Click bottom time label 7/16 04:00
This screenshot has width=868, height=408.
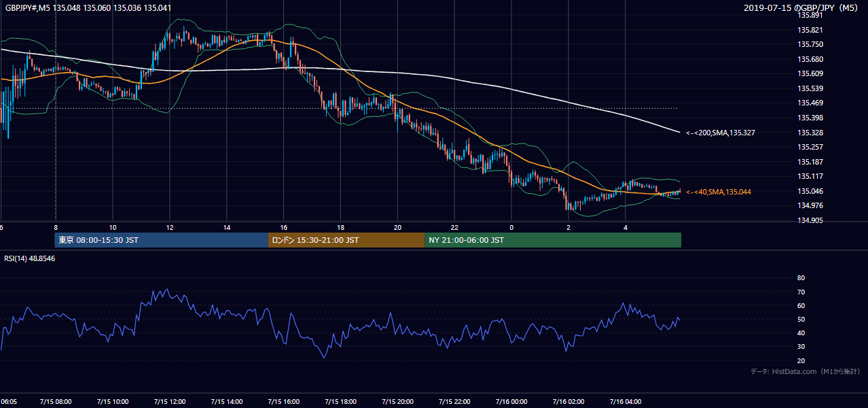(626, 401)
